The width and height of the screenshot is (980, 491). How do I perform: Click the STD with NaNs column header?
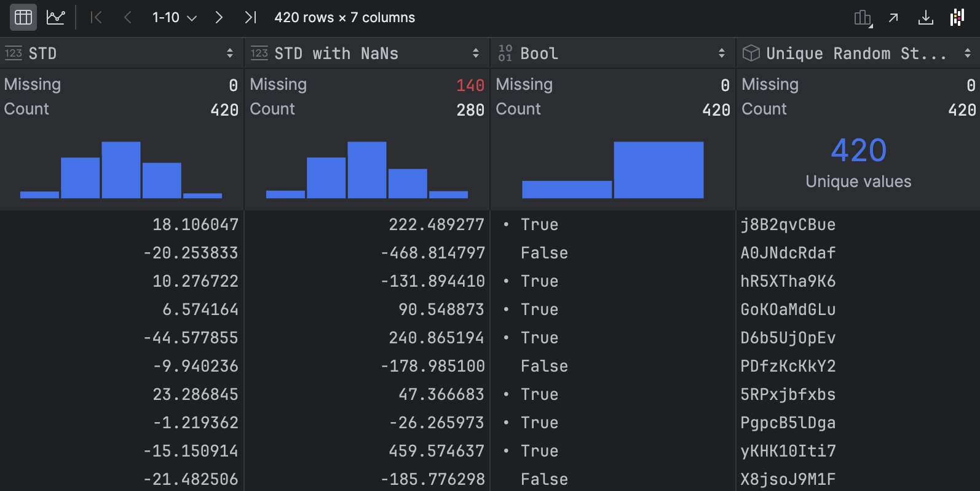pyautogui.click(x=367, y=54)
